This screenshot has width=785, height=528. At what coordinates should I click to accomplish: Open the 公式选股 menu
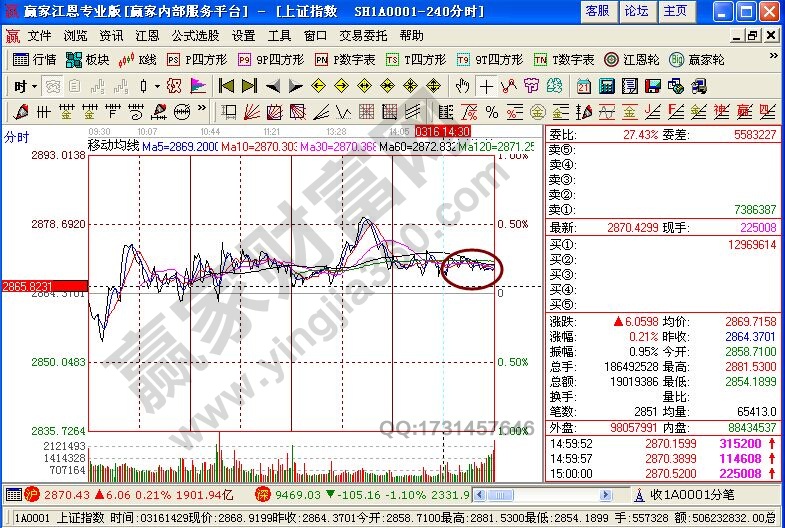195,35
